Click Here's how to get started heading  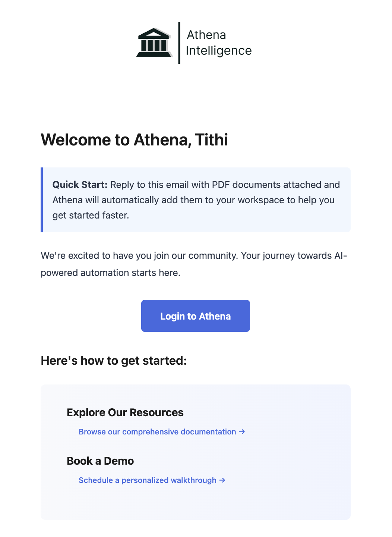pyautogui.click(x=114, y=361)
